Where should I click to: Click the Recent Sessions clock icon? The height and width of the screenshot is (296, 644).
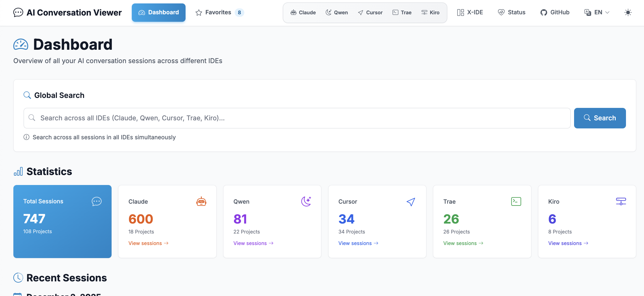coord(18,278)
